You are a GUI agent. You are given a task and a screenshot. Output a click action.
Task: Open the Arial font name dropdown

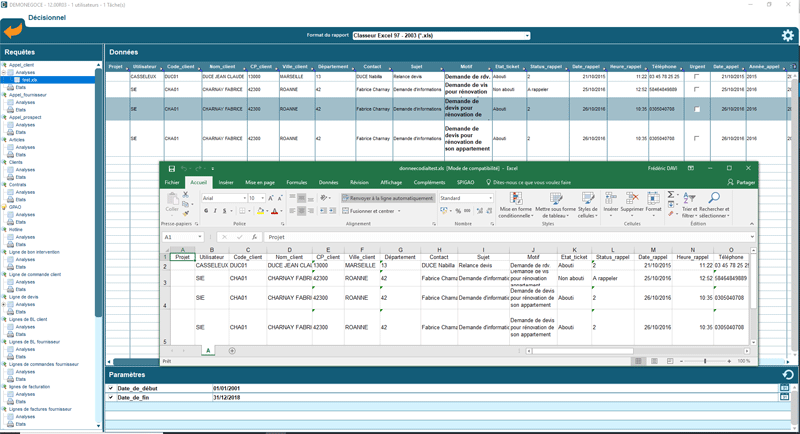(243, 198)
